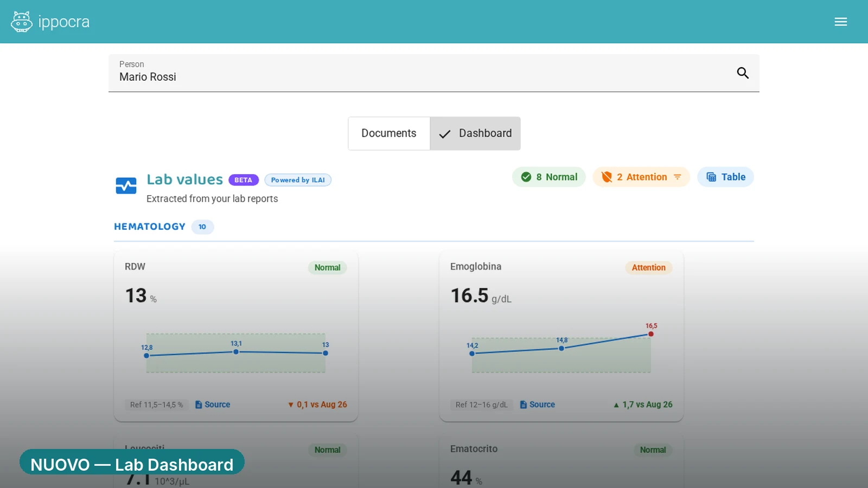The image size is (868, 488).
Task: Open the RDW Source link
Action: point(213,404)
